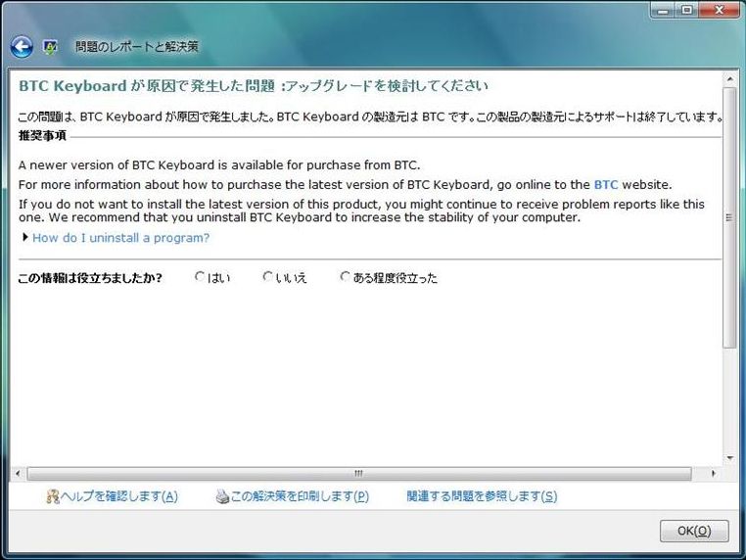Click the OK(O) button
746x560 pixels.
694,531
